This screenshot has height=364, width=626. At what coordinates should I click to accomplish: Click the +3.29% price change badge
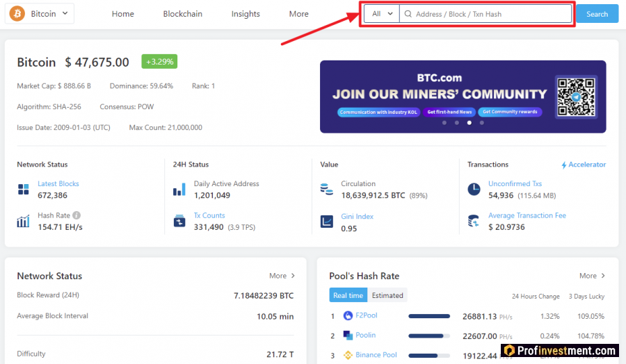pos(159,62)
